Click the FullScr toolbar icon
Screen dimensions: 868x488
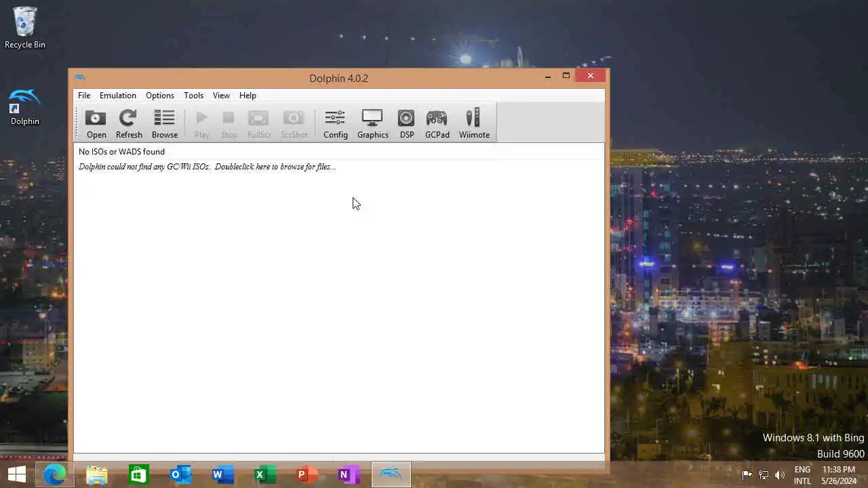(x=259, y=124)
